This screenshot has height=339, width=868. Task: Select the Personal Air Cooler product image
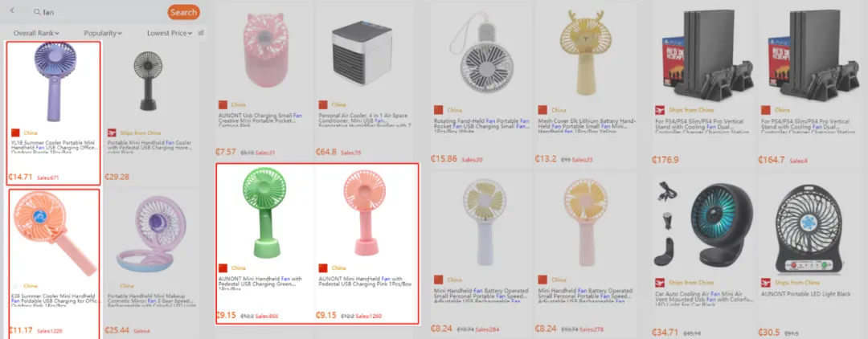[366, 52]
